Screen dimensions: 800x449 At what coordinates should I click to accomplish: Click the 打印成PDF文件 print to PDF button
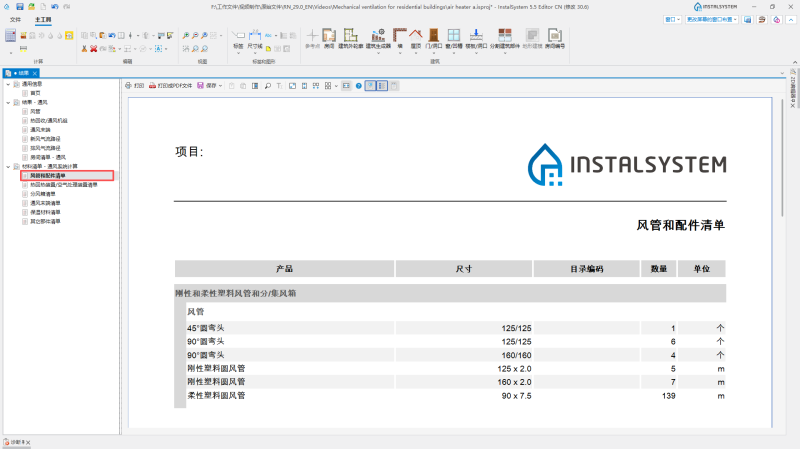(170, 86)
